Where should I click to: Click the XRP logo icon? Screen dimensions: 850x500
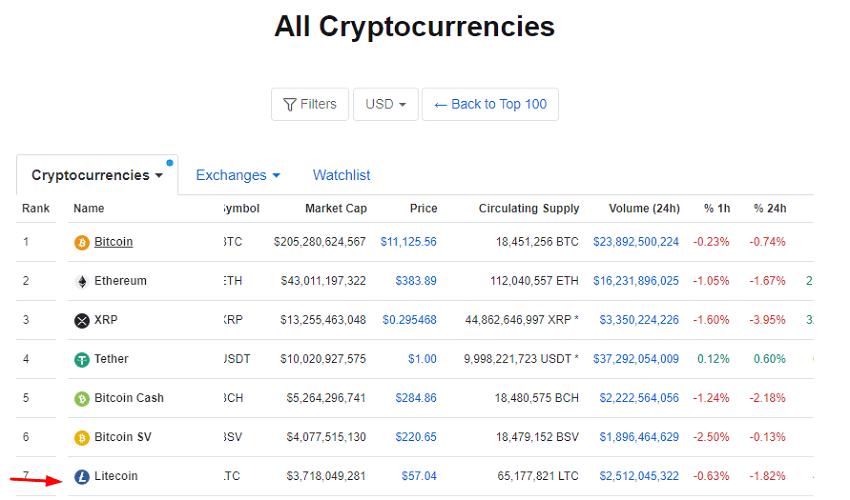pos(82,320)
